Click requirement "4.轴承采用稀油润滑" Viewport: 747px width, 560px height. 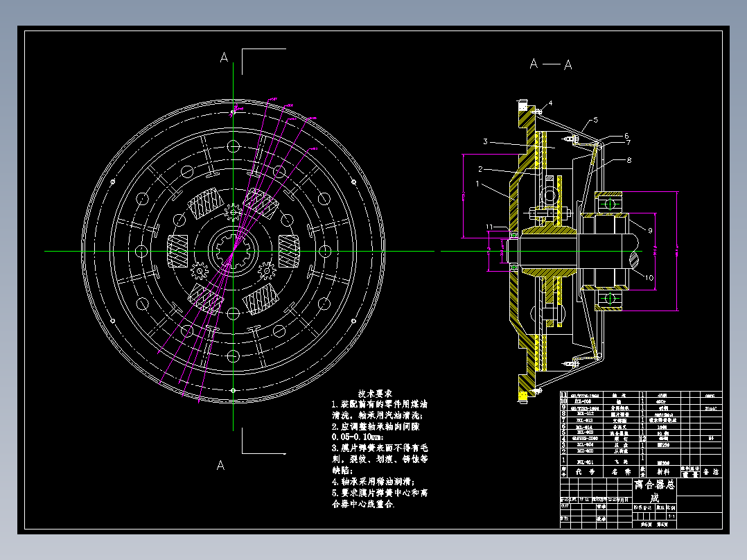(x=373, y=482)
